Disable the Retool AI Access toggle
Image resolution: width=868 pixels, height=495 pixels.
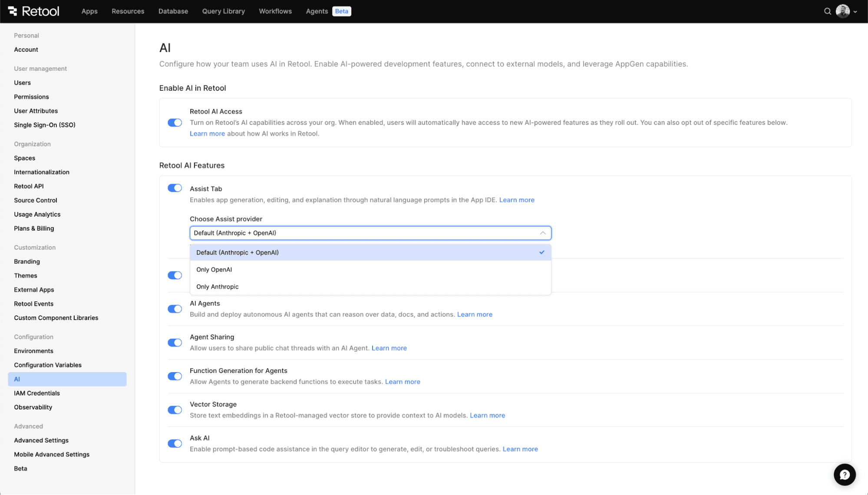coord(175,122)
